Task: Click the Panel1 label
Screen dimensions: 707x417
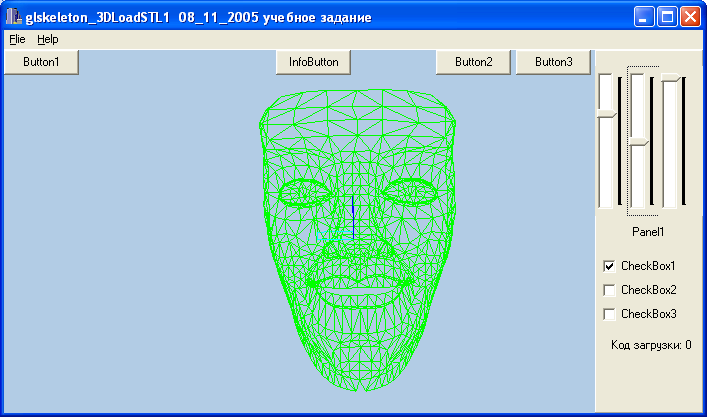Action: [x=648, y=232]
